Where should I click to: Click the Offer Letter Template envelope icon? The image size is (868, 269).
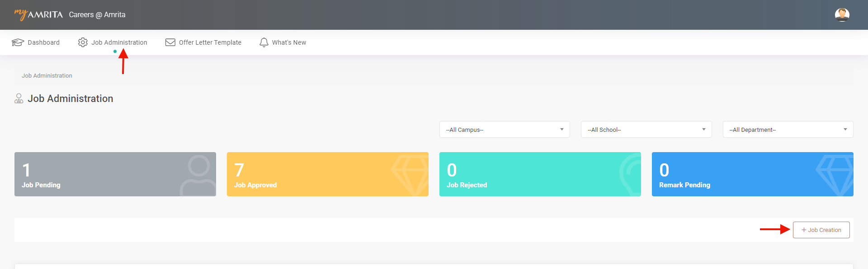tap(170, 42)
